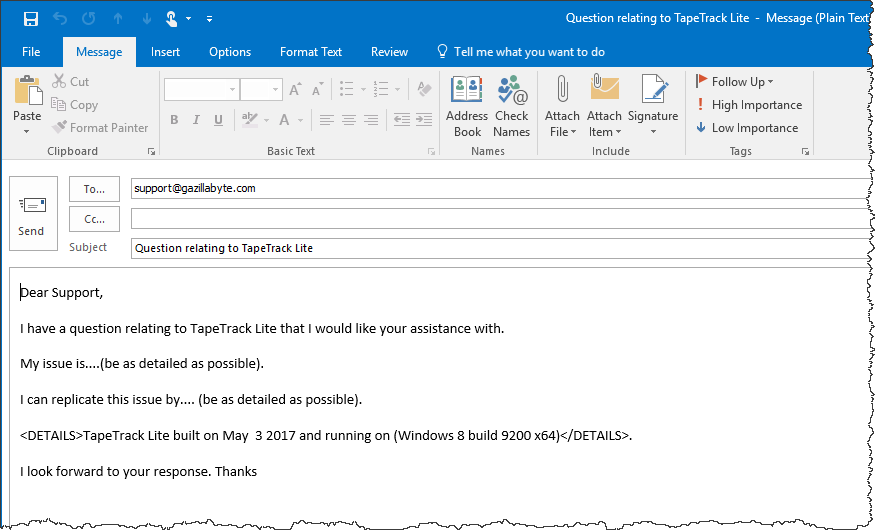Open the Numbering style dropdown arrow

tap(397, 89)
